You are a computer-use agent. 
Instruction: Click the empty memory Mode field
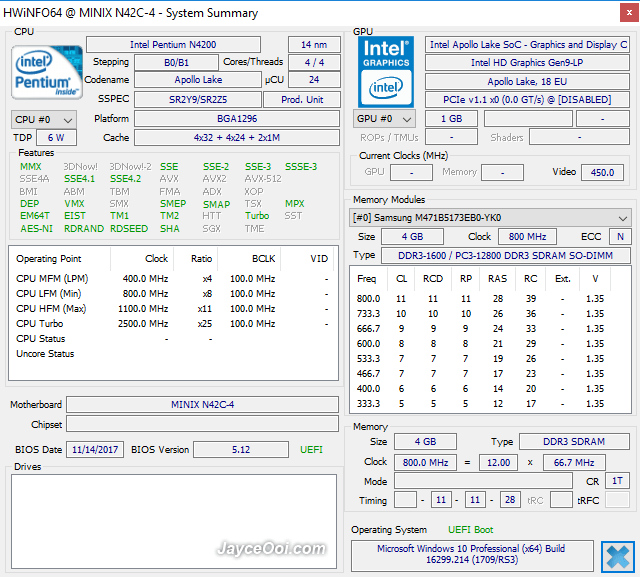483,481
